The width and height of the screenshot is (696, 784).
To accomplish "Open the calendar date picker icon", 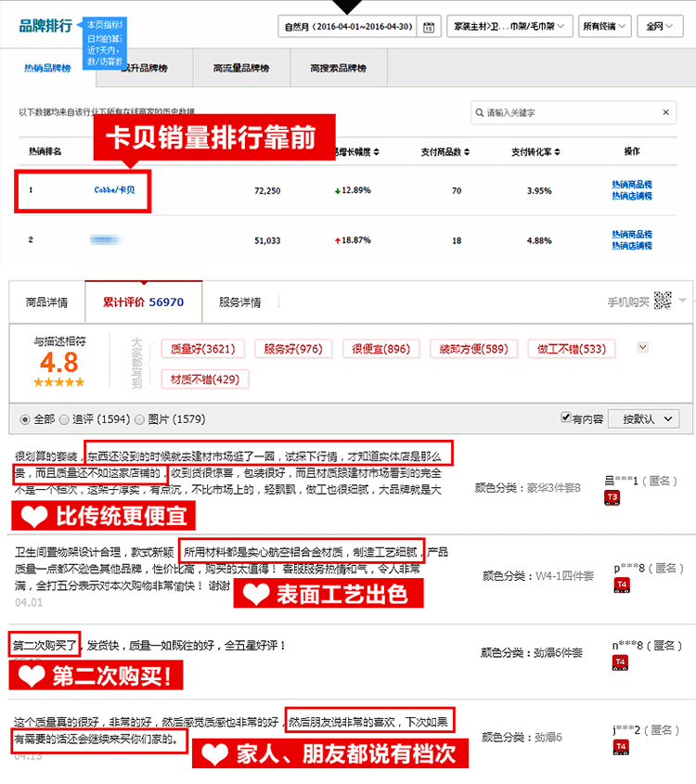I will coord(429,27).
